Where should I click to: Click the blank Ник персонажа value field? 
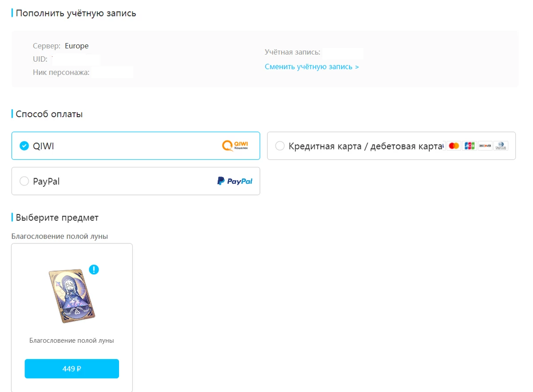112,72
